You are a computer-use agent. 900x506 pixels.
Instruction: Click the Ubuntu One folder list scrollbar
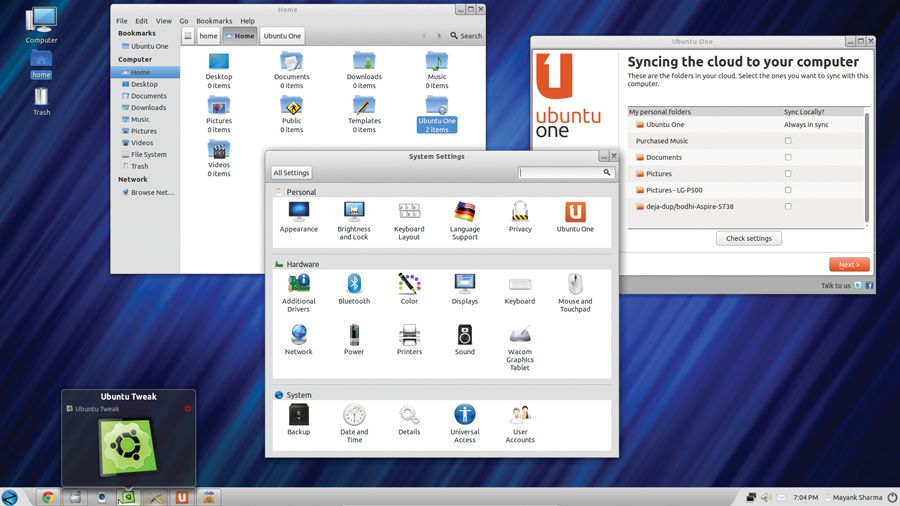tap(867, 168)
